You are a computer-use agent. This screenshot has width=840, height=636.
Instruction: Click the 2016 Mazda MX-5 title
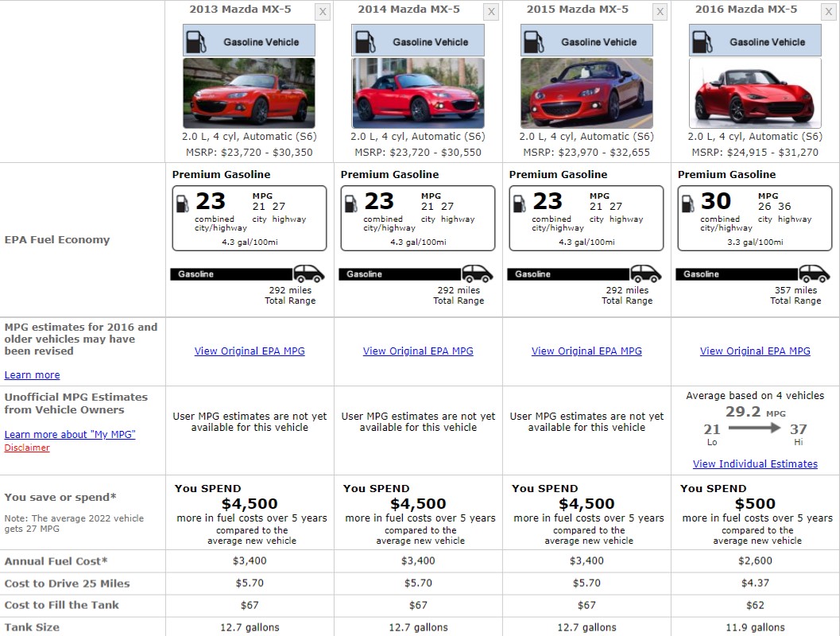coord(745,9)
